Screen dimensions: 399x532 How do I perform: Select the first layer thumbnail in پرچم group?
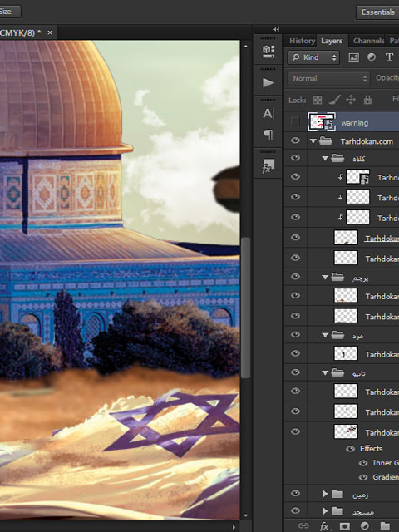click(x=346, y=296)
